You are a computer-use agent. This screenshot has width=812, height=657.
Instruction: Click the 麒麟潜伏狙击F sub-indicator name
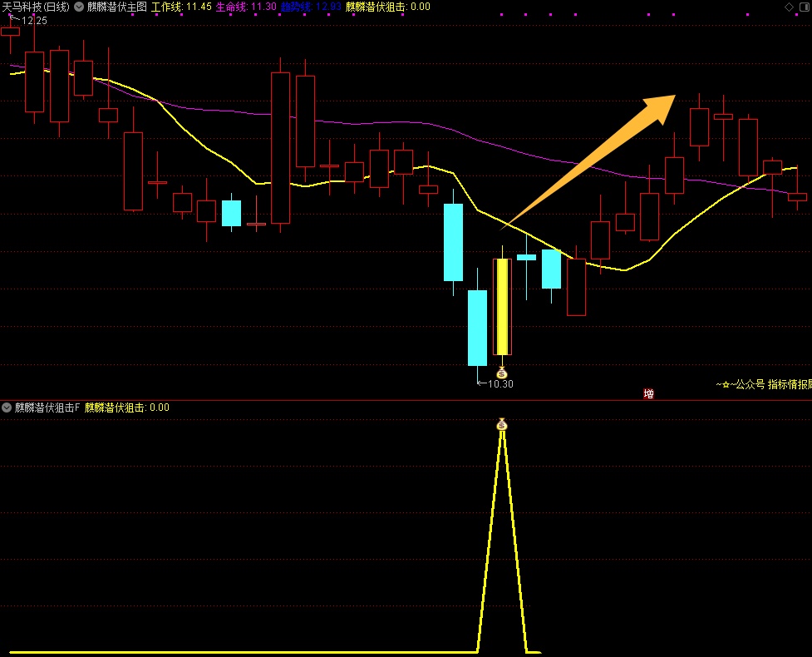[47, 408]
